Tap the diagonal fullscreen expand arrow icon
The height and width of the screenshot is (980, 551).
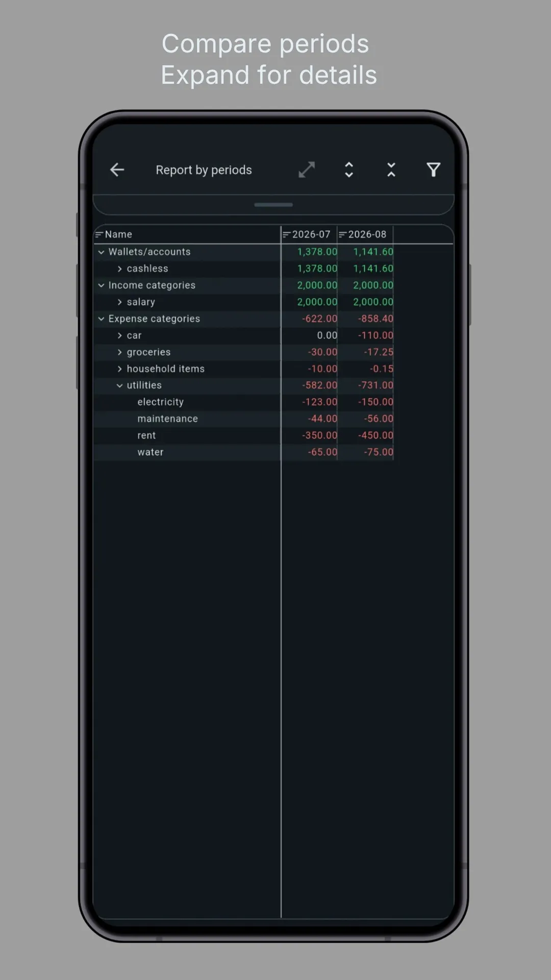point(307,170)
